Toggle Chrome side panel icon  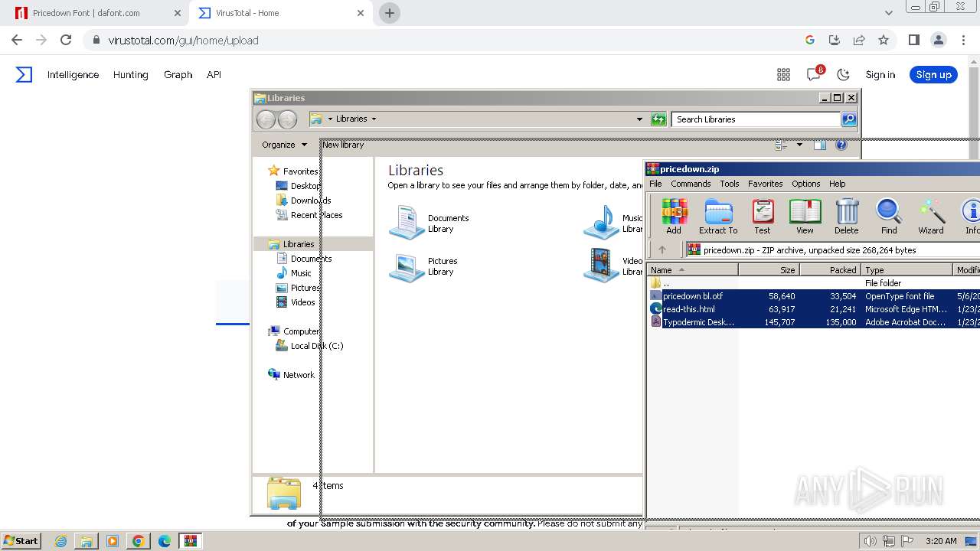913,40
